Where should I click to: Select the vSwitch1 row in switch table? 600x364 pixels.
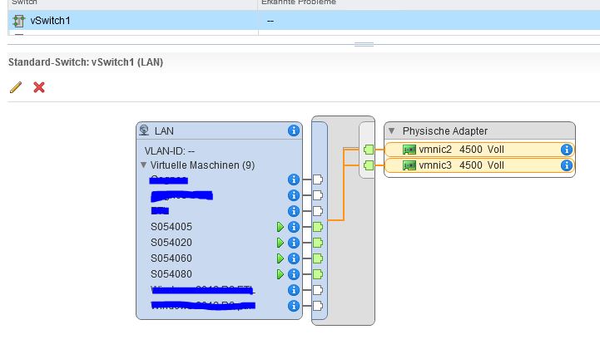click(50, 21)
